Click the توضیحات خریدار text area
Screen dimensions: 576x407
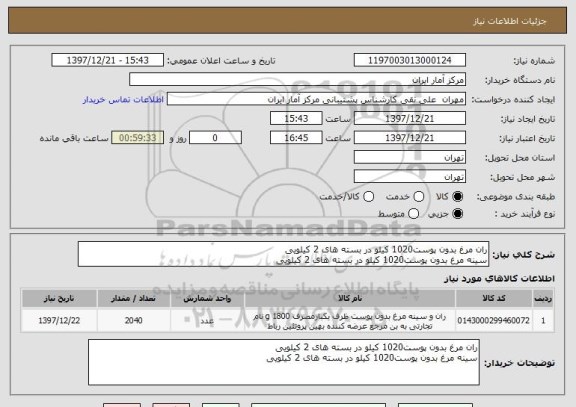(x=284, y=362)
